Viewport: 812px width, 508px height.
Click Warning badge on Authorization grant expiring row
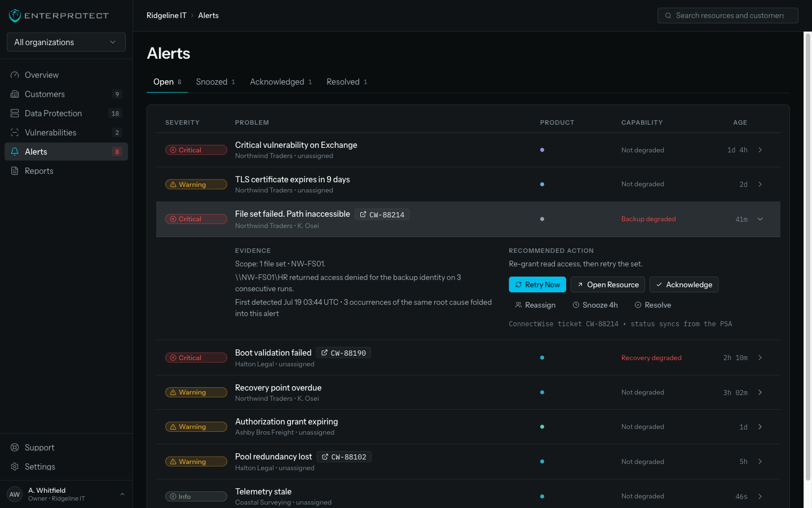click(x=196, y=427)
